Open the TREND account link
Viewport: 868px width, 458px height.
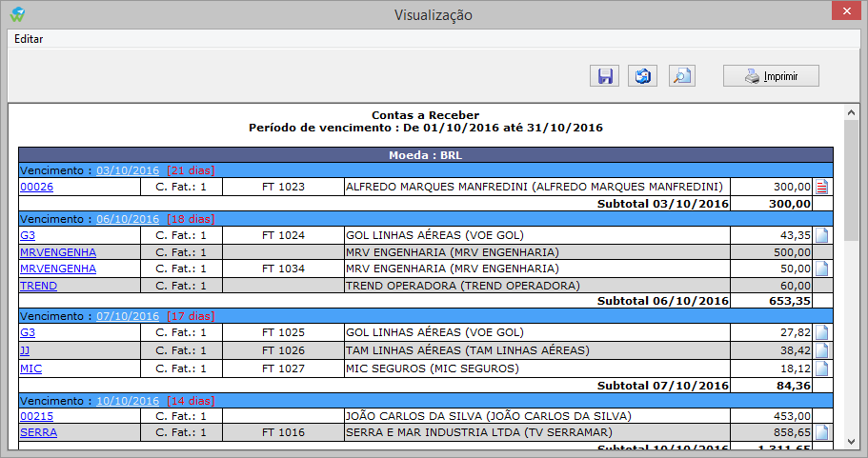click(38, 286)
